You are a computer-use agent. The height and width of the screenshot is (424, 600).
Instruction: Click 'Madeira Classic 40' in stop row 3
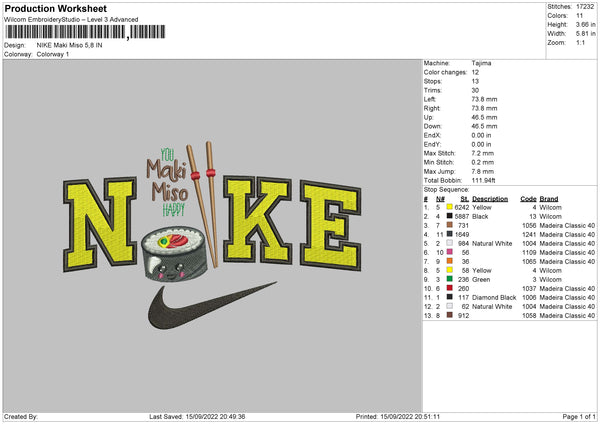pyautogui.click(x=567, y=225)
